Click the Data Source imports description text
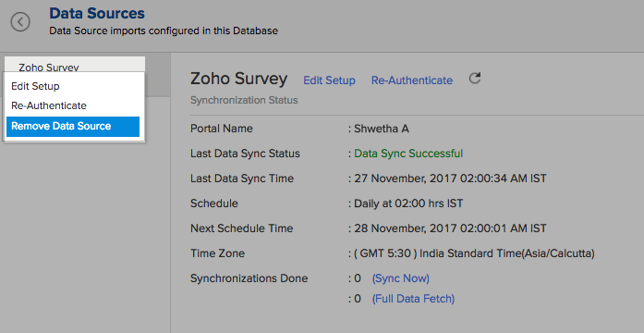This screenshot has width=644, height=333. tap(164, 31)
